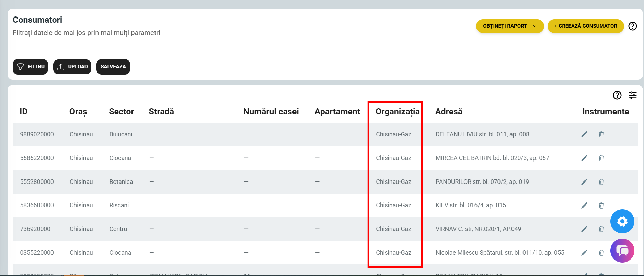Image resolution: width=644 pixels, height=276 pixels.
Task: Delete the Nicolae Milescu Spătarul consumer
Action: tap(601, 253)
